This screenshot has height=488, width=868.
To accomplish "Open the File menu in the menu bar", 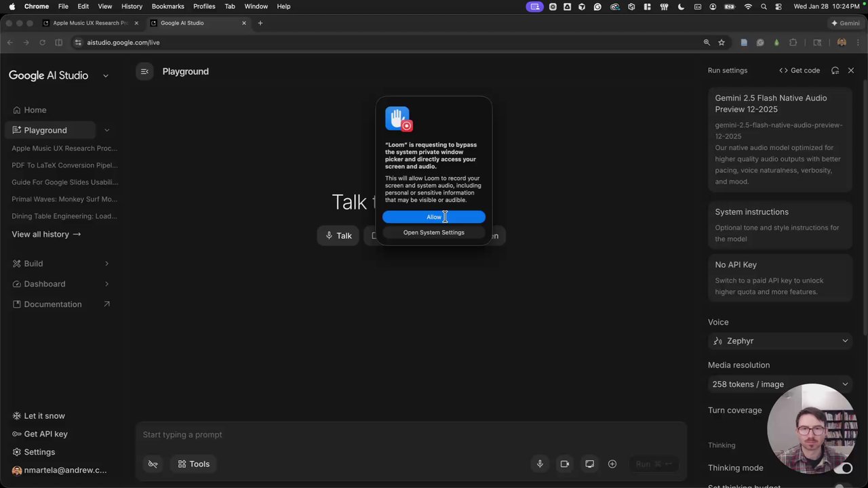I will (x=63, y=6).
